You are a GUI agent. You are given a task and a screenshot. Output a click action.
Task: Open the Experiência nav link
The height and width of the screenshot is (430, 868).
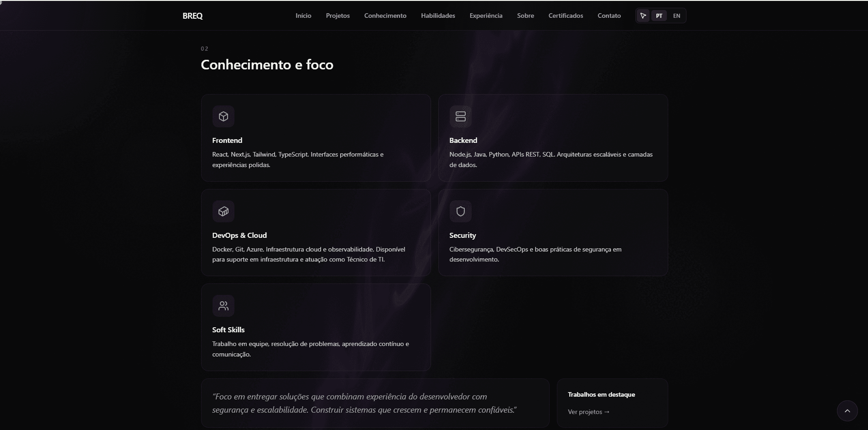486,16
